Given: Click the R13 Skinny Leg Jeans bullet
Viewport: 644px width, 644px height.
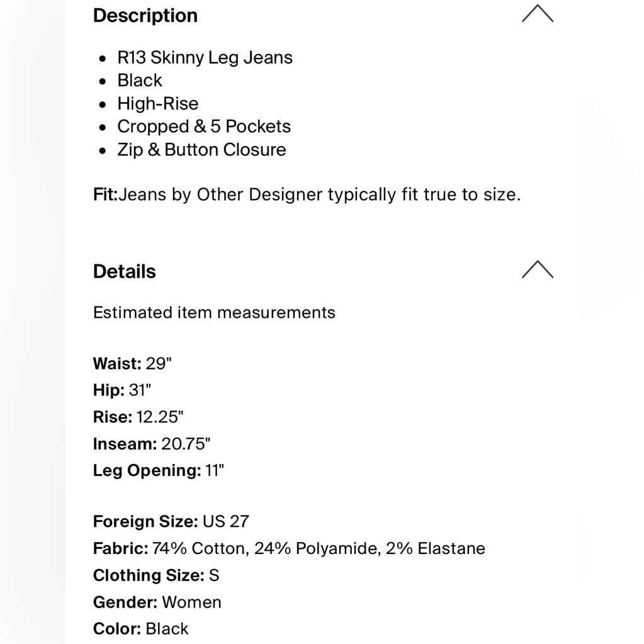Looking at the screenshot, I should (x=205, y=58).
